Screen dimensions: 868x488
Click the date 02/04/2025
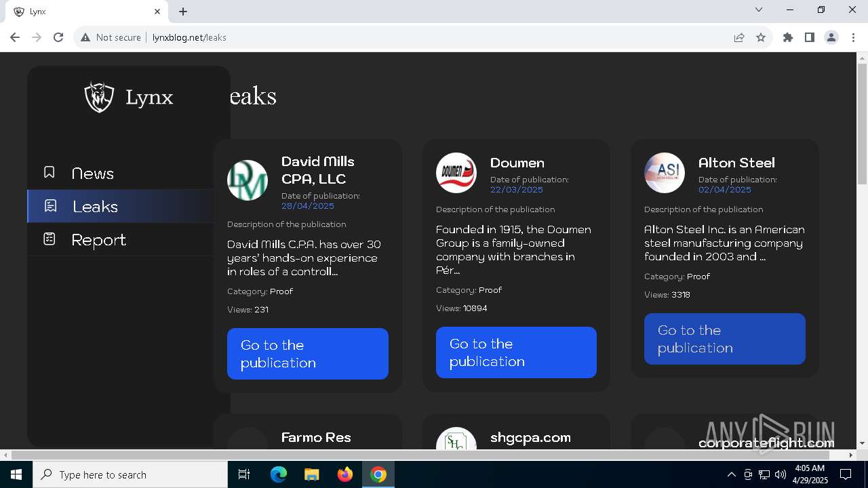click(x=725, y=190)
